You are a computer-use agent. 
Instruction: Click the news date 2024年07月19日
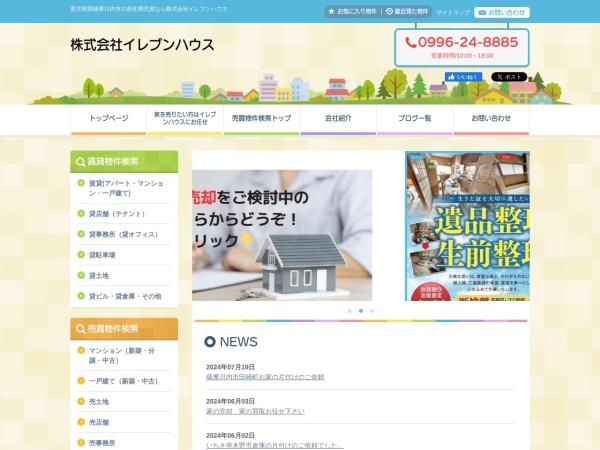point(230,367)
